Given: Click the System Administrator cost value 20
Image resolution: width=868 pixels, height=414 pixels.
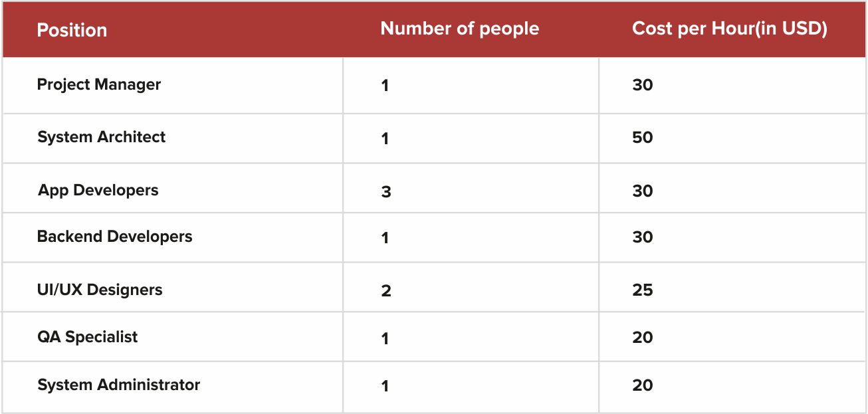Looking at the screenshot, I should click(x=643, y=385).
